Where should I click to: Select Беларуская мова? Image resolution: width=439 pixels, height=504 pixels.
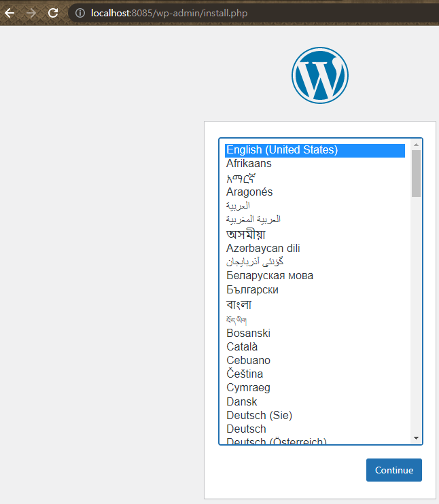tap(315, 276)
